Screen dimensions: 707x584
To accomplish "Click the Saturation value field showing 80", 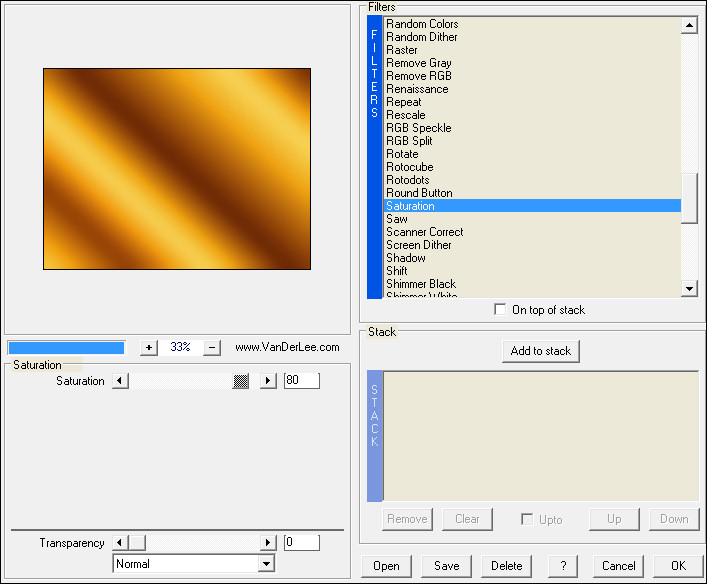I will [x=302, y=380].
